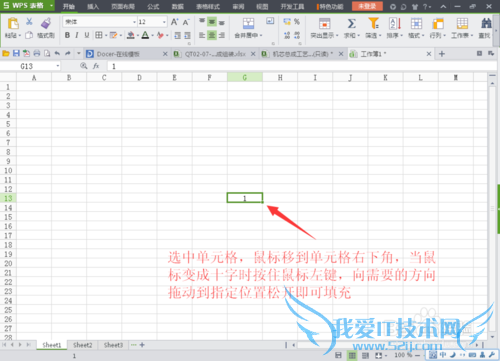Open the Insert ribbon tab

[x=93, y=6]
